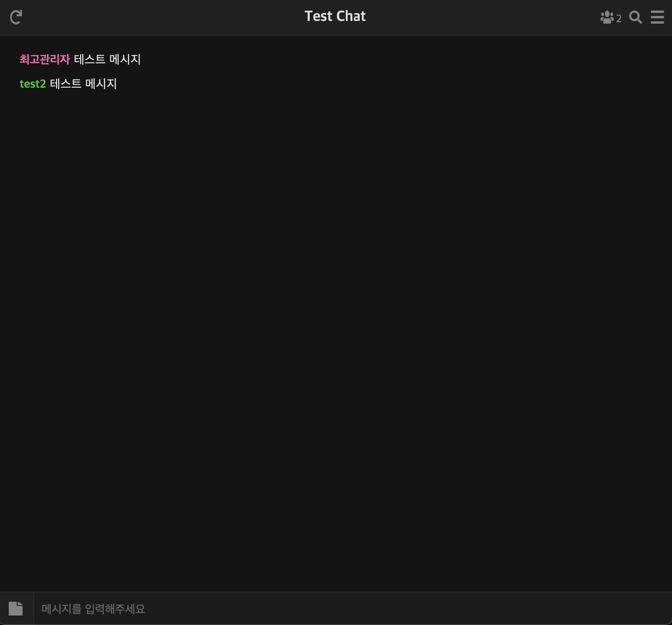Image resolution: width=672 pixels, height=625 pixels.
Task: Open the participants list icon
Action: tap(607, 17)
